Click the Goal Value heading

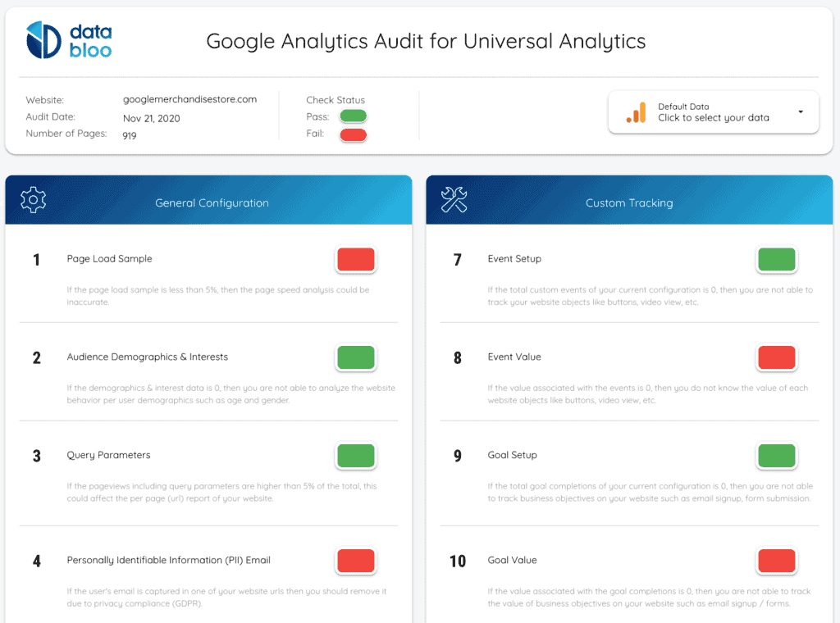click(512, 560)
